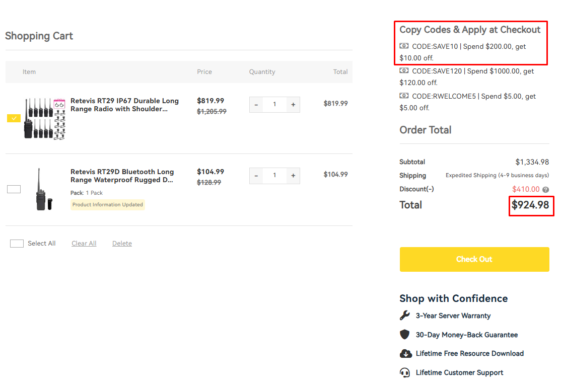Image resolution: width=562 pixels, height=392 pixels.
Task: Decrease quantity of Retevis RT29 radio
Action: pyautogui.click(x=256, y=105)
